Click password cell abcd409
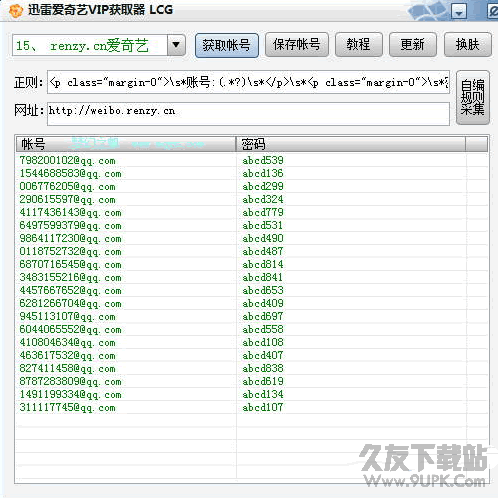 (263, 303)
